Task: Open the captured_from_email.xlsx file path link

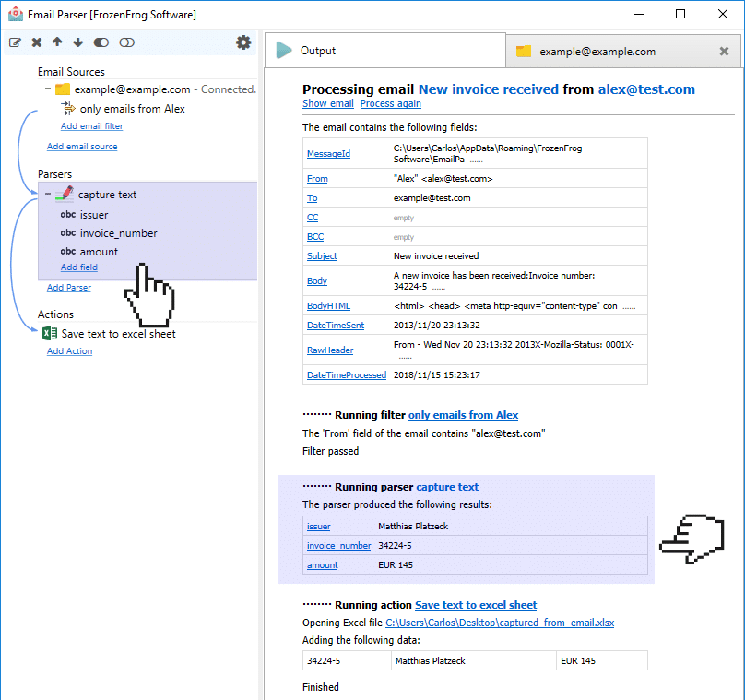Action: [x=500, y=623]
